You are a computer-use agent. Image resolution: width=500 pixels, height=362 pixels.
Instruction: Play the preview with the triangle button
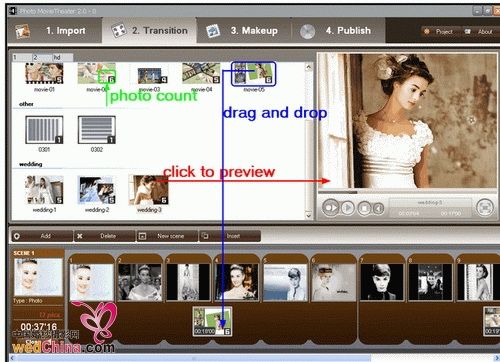348,208
